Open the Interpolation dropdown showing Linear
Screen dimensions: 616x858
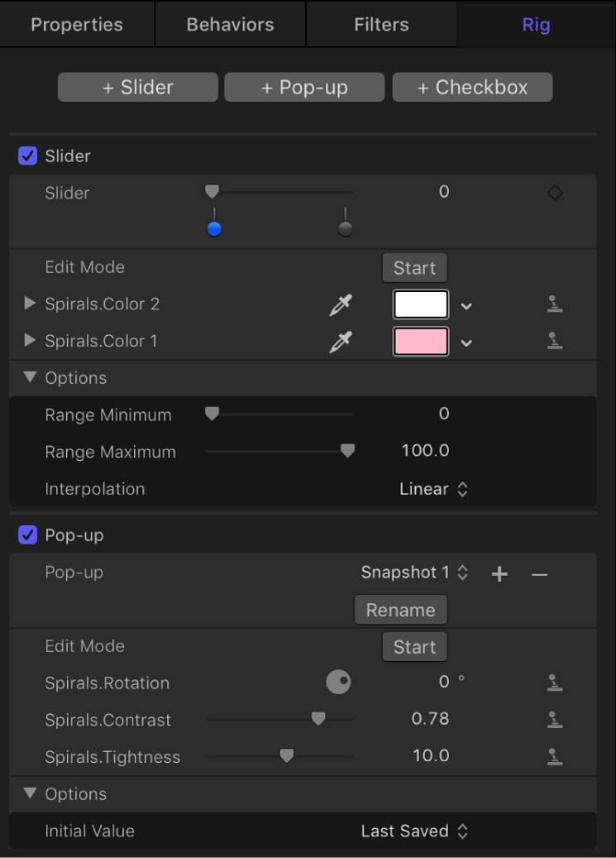click(434, 489)
